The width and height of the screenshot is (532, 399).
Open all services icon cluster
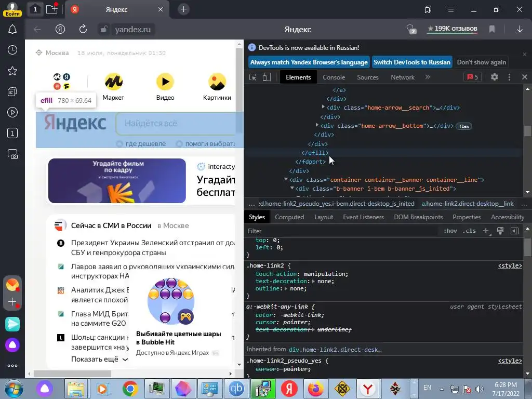pyautogui.click(x=62, y=82)
